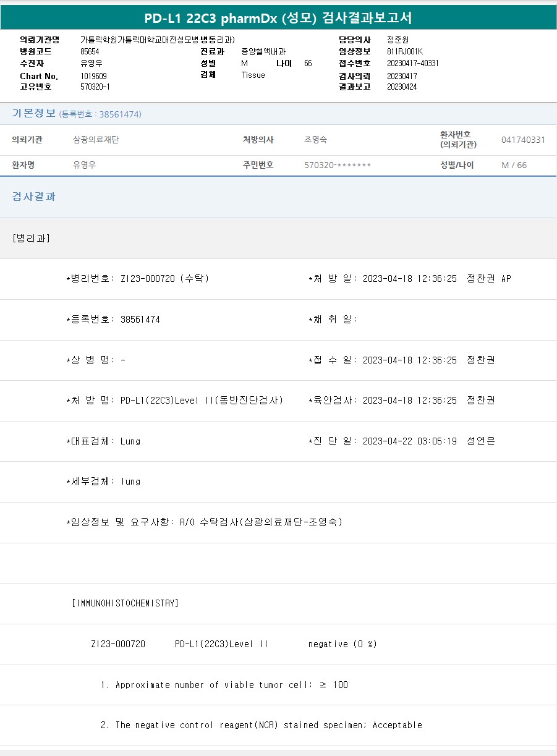Click the Chart No. value 1019609
557x756 pixels.
[93, 75]
